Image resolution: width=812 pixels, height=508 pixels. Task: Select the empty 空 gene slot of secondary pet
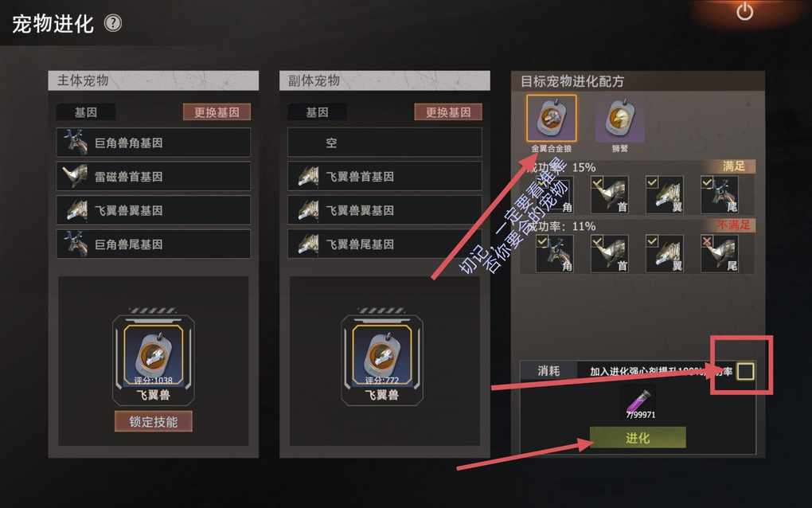385,143
